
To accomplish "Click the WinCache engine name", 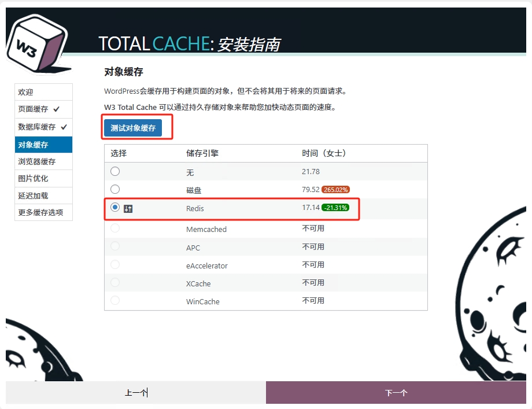I will tap(203, 302).
